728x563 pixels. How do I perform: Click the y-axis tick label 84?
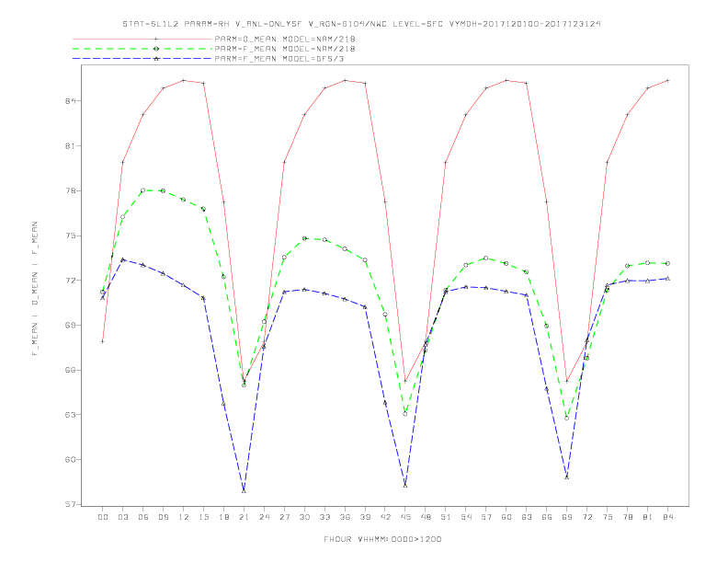click(x=71, y=101)
